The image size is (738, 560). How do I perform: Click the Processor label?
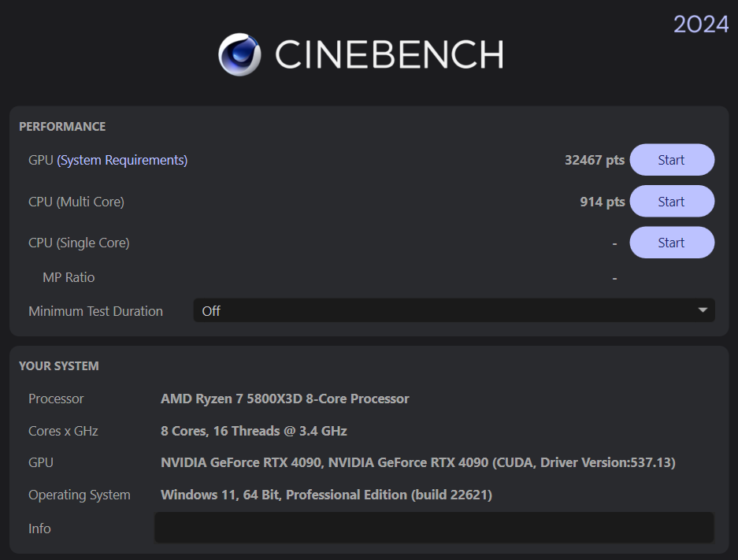(56, 399)
